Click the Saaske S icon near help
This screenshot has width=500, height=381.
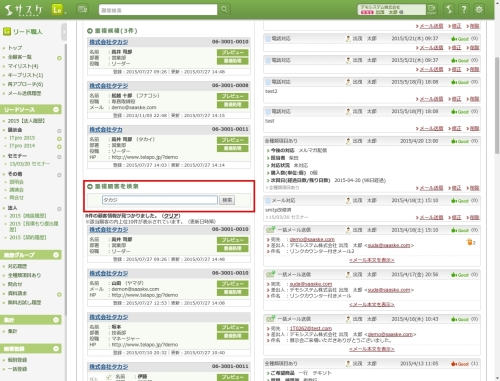[449, 9]
